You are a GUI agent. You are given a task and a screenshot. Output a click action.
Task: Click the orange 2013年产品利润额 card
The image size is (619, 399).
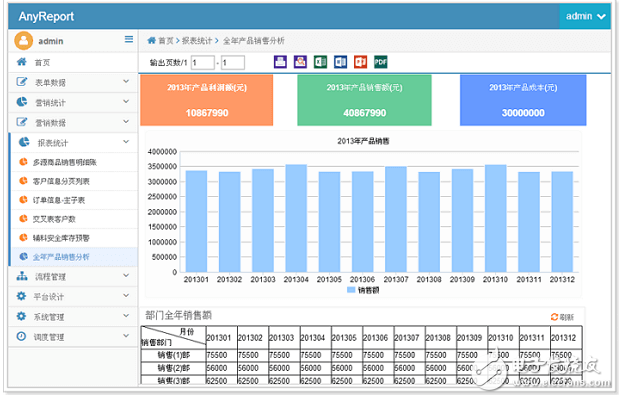point(206,100)
